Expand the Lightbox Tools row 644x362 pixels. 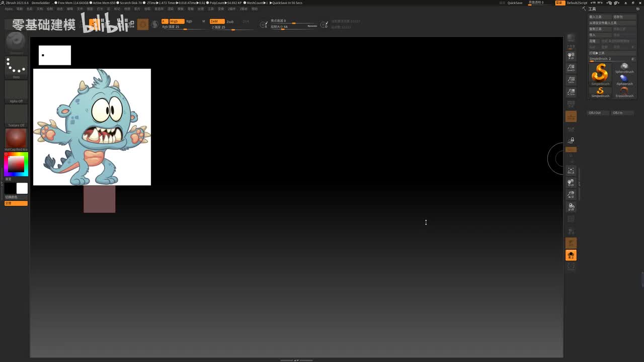coord(612,53)
